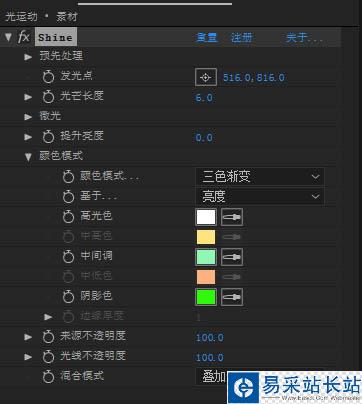Image resolution: width=362 pixels, height=404 pixels.
Task: Toggle stopwatch for 高光色
Action: pos(68,217)
